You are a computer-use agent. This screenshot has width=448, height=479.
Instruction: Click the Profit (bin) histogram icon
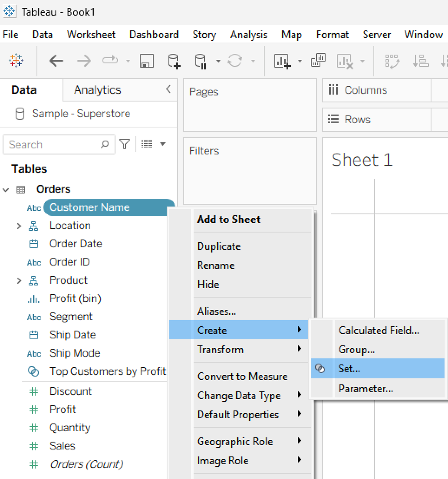click(33, 299)
